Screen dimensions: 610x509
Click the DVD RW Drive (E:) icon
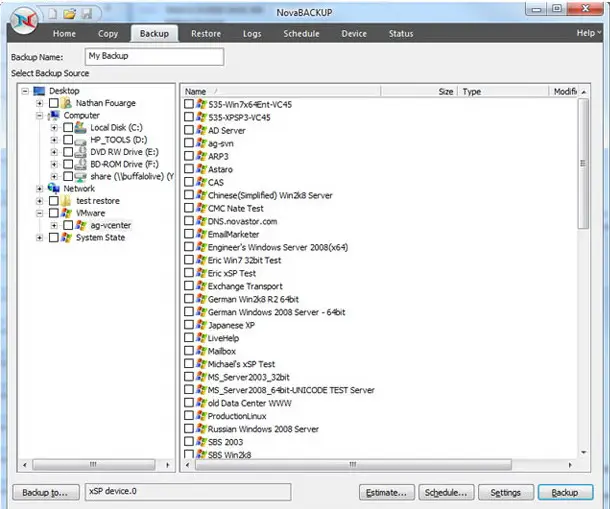click(x=81, y=152)
